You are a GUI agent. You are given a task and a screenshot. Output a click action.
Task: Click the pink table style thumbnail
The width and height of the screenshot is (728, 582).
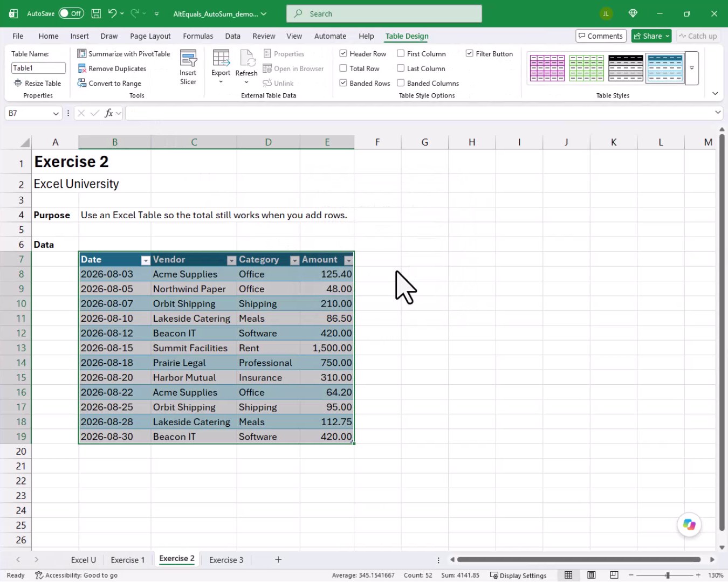coord(547,68)
